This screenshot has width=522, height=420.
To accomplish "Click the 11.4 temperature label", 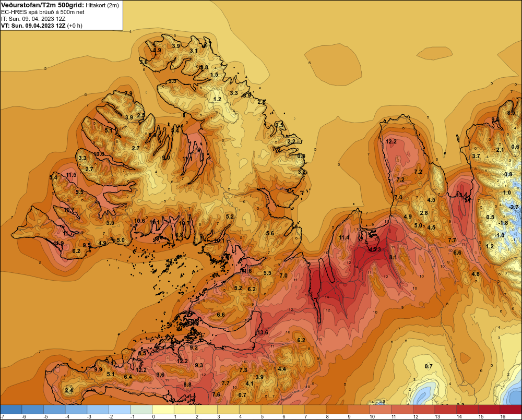I will tap(344, 237).
